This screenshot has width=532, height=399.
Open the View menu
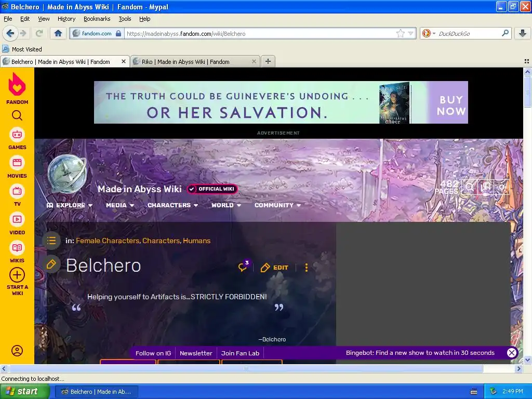tap(44, 19)
